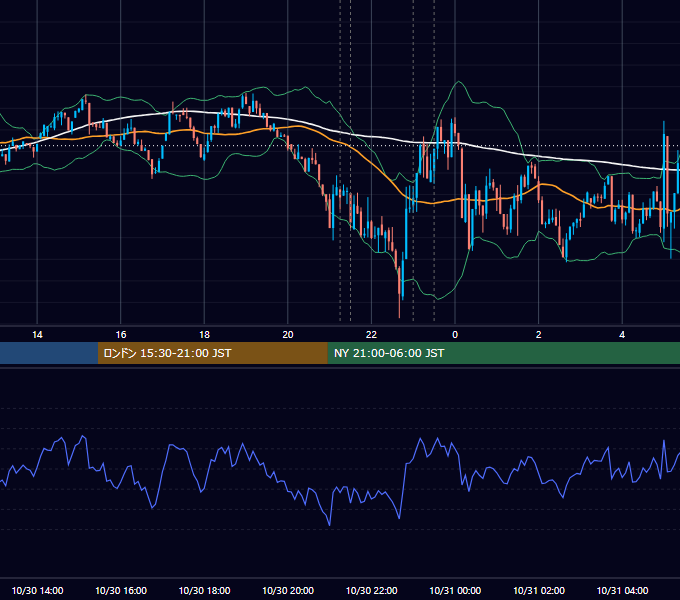The image size is (680, 600).
Task: Click the time axis label 20
Action: (288, 335)
